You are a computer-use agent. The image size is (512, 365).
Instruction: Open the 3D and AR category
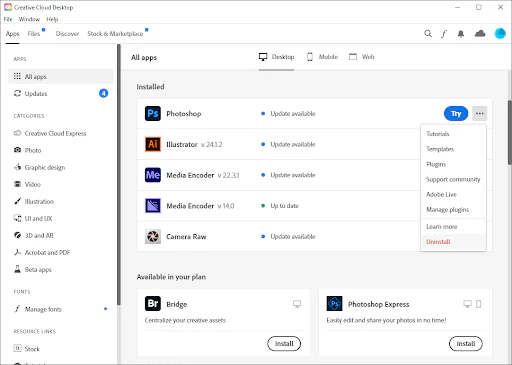tap(33, 235)
